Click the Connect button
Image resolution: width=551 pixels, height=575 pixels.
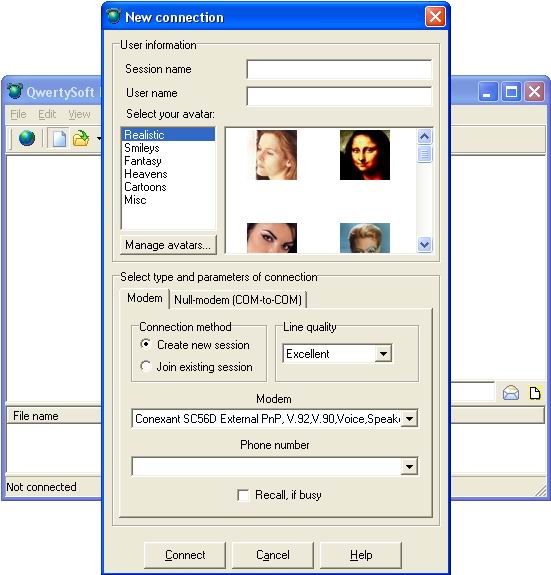coord(185,555)
